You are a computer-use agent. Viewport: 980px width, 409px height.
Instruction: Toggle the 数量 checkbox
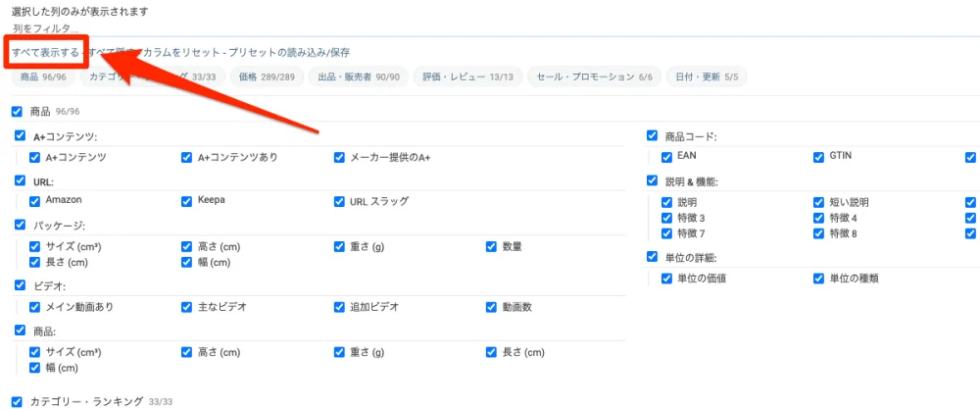click(491, 246)
